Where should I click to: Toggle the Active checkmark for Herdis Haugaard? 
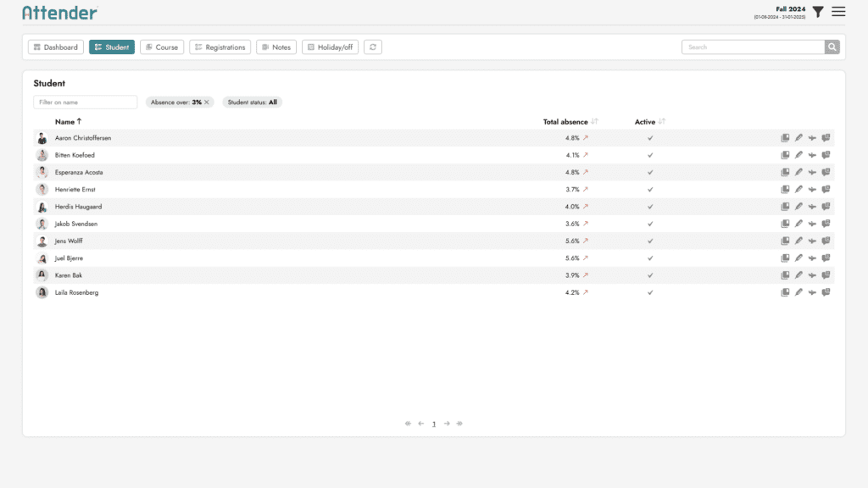(650, 207)
